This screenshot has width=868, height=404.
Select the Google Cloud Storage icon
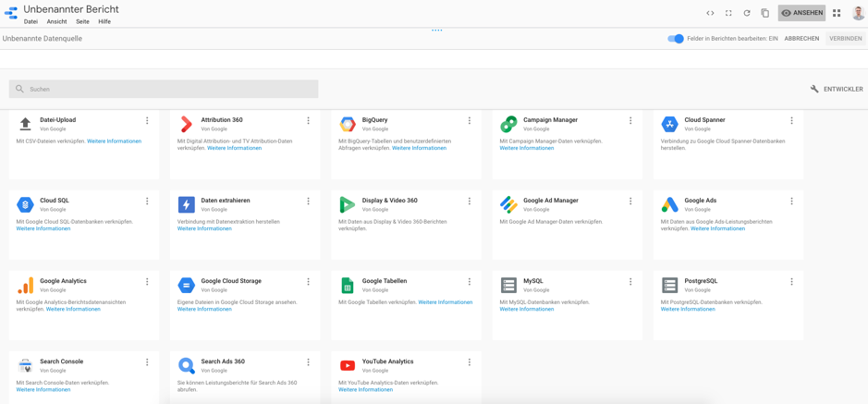[186, 286]
